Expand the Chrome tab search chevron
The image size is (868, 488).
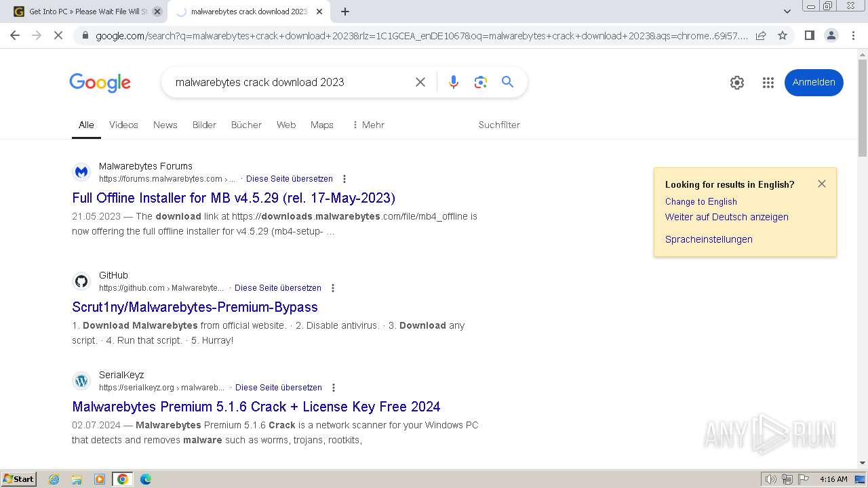(787, 12)
